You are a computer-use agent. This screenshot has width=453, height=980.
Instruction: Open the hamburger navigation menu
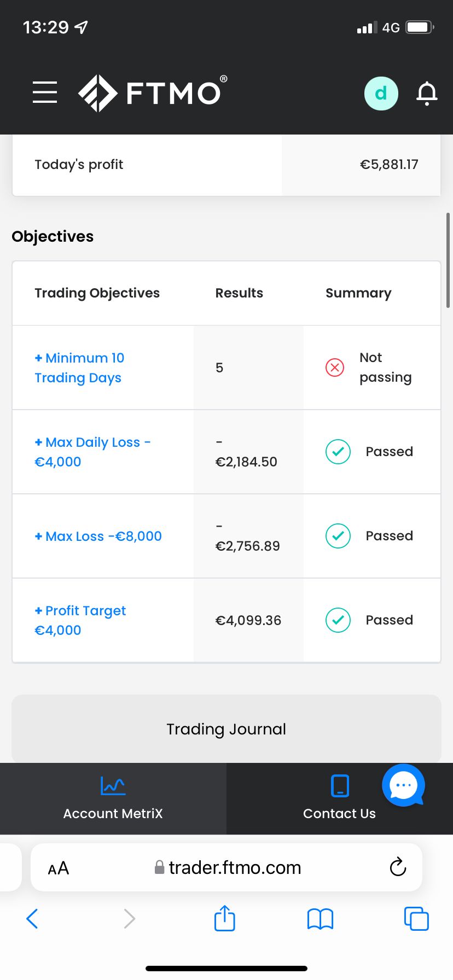point(45,92)
